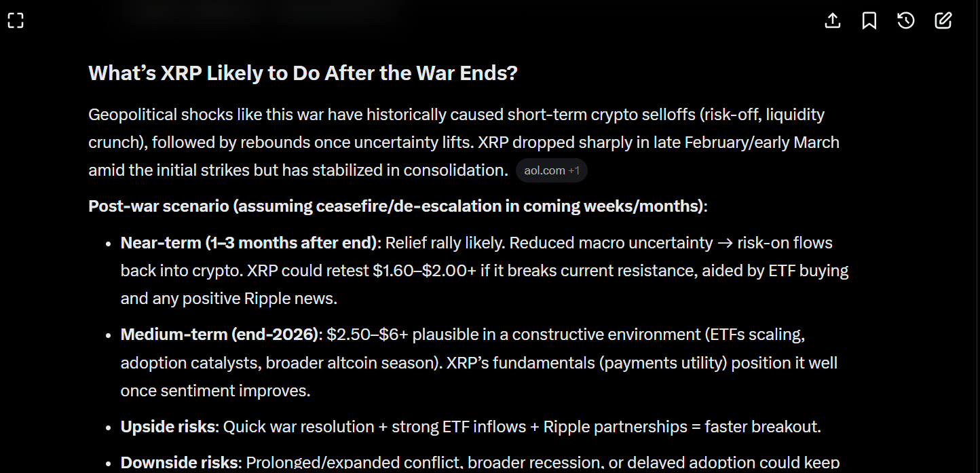Toggle the bookmark saved state
Screen dimensions: 980x473
(x=869, y=20)
